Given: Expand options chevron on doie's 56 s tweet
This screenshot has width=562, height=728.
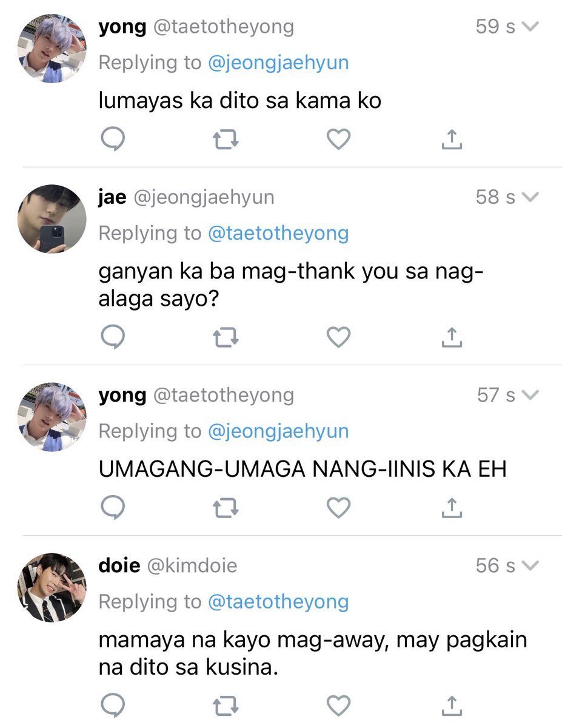Looking at the screenshot, I should point(530,566).
